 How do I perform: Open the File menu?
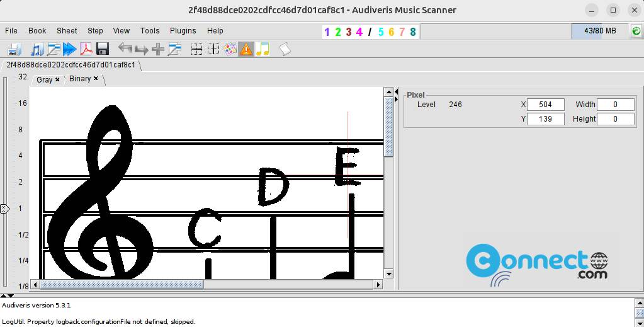point(11,31)
